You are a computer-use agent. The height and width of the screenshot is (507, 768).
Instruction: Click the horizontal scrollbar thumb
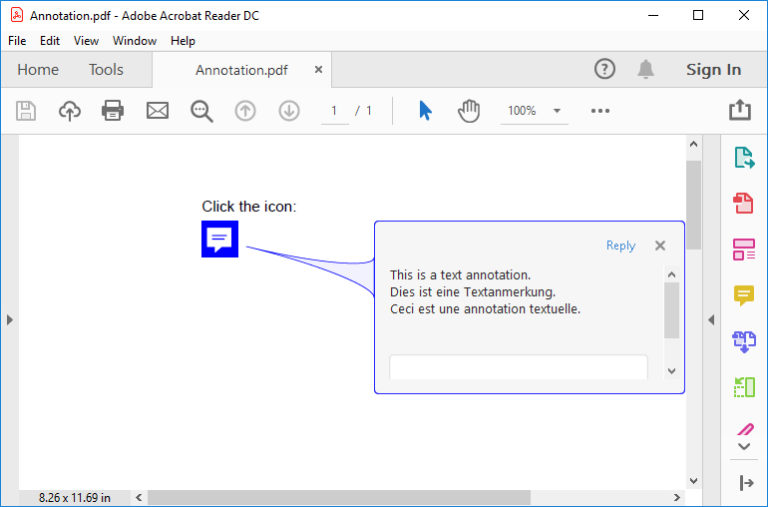pos(339,498)
